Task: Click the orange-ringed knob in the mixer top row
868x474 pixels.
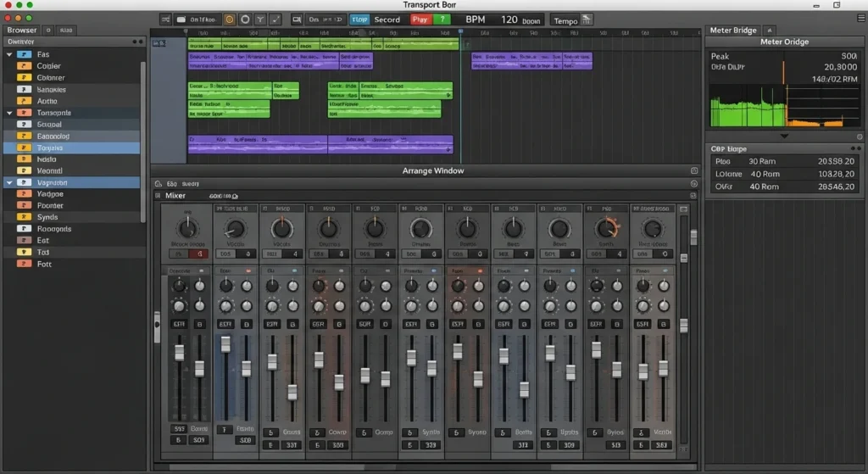Action: (x=606, y=228)
